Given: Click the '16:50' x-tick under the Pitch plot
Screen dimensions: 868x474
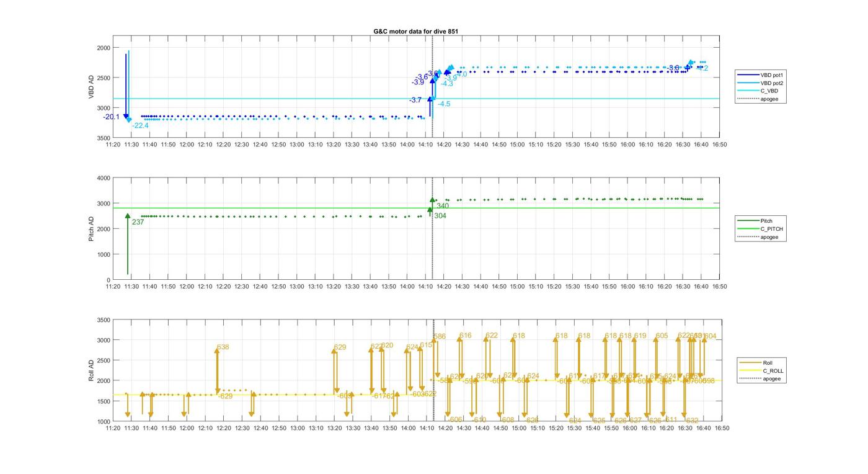Looking at the screenshot, I should point(719,287).
